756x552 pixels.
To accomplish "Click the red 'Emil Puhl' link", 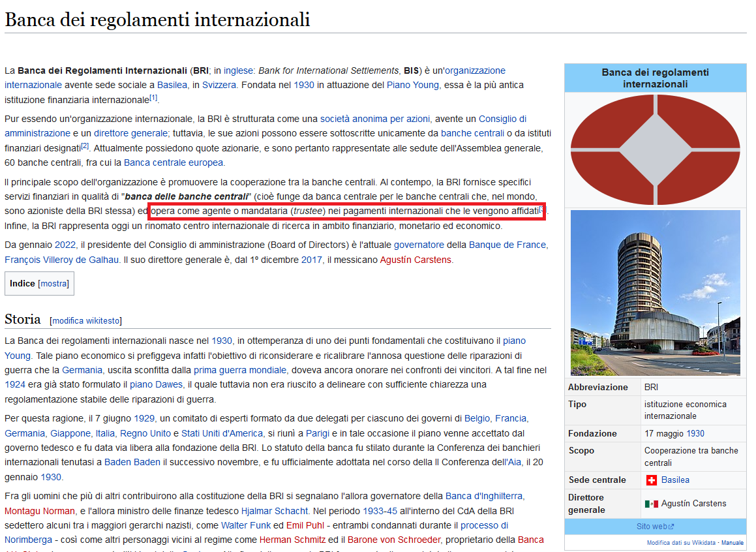I will tap(305, 525).
